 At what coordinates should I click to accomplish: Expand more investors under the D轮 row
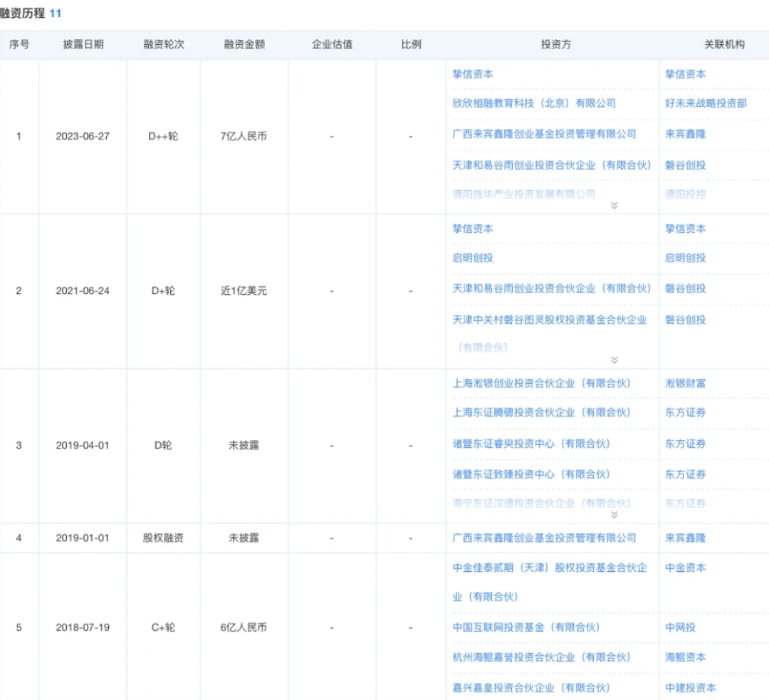(612, 514)
